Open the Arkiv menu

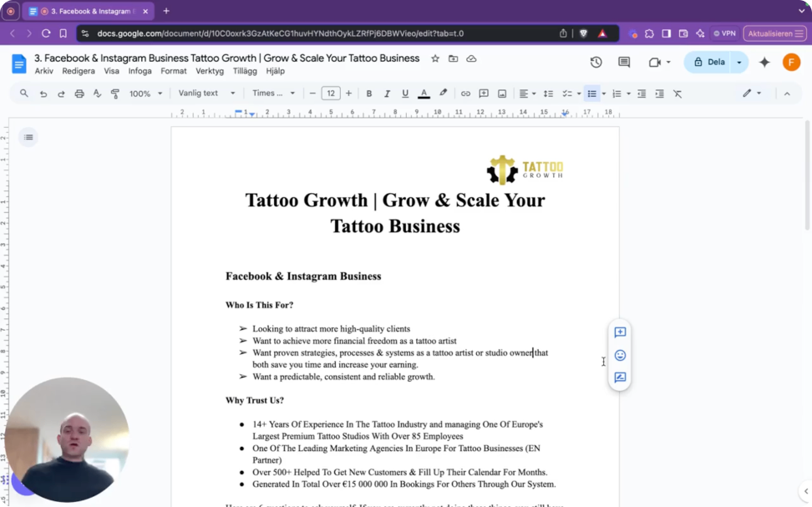pos(44,71)
